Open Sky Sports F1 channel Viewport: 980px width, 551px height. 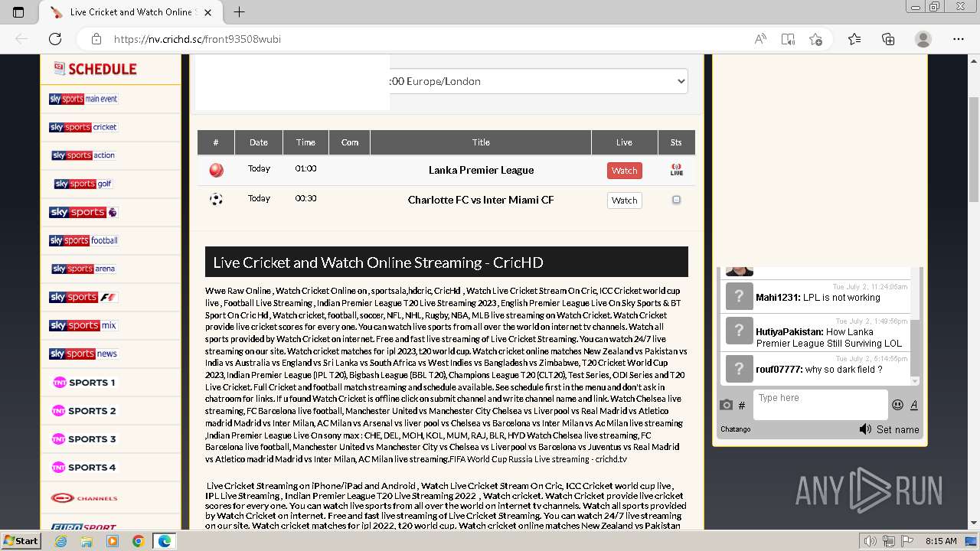pos(83,297)
